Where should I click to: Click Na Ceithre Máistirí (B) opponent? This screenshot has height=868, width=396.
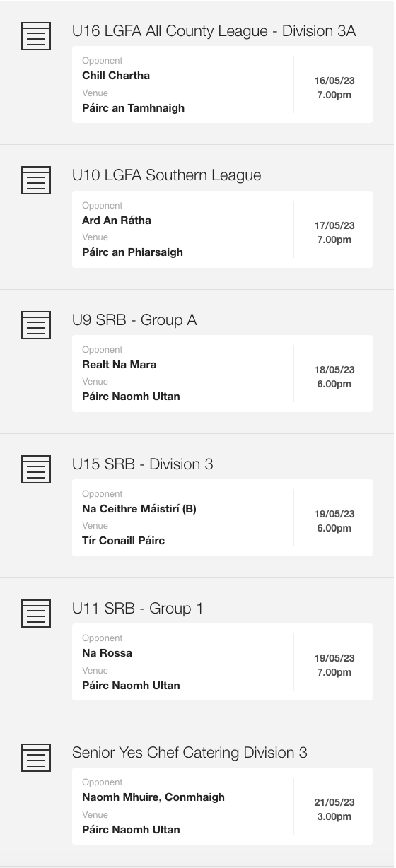(x=139, y=509)
